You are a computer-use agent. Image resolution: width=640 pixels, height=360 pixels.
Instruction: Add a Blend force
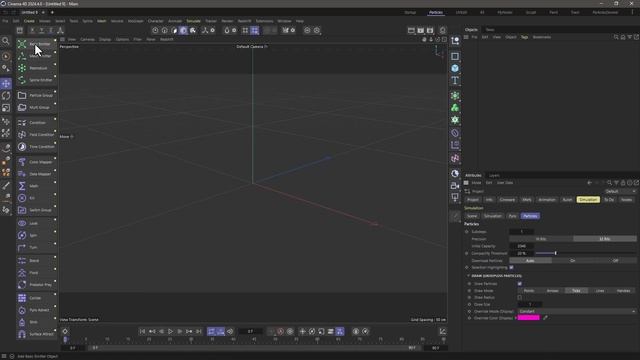(x=36, y=260)
